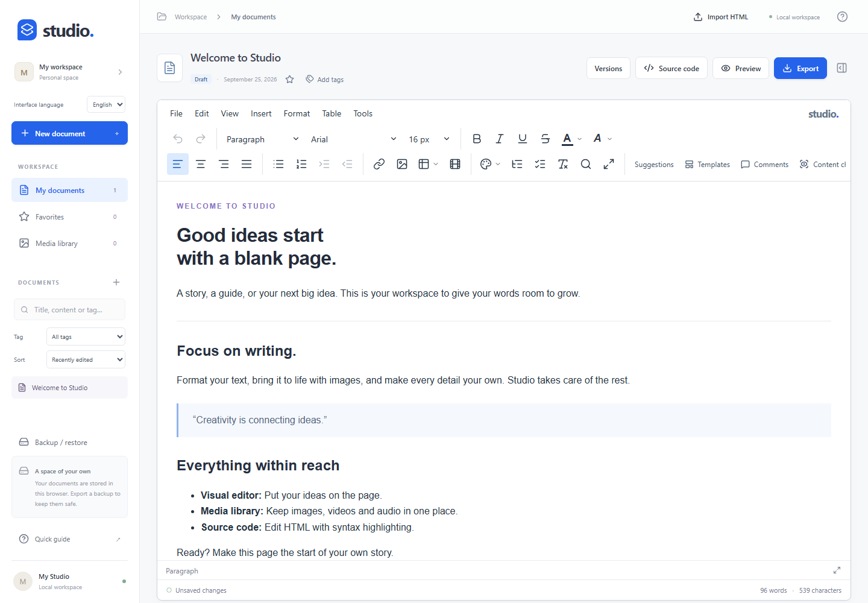
Task: Increase indent of the paragraph
Action: point(324,164)
